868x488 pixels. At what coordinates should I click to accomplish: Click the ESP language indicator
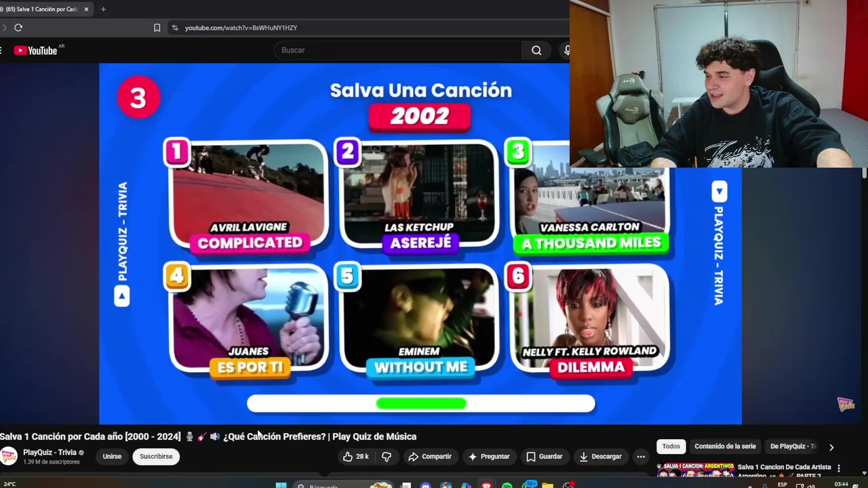pyautogui.click(x=782, y=485)
